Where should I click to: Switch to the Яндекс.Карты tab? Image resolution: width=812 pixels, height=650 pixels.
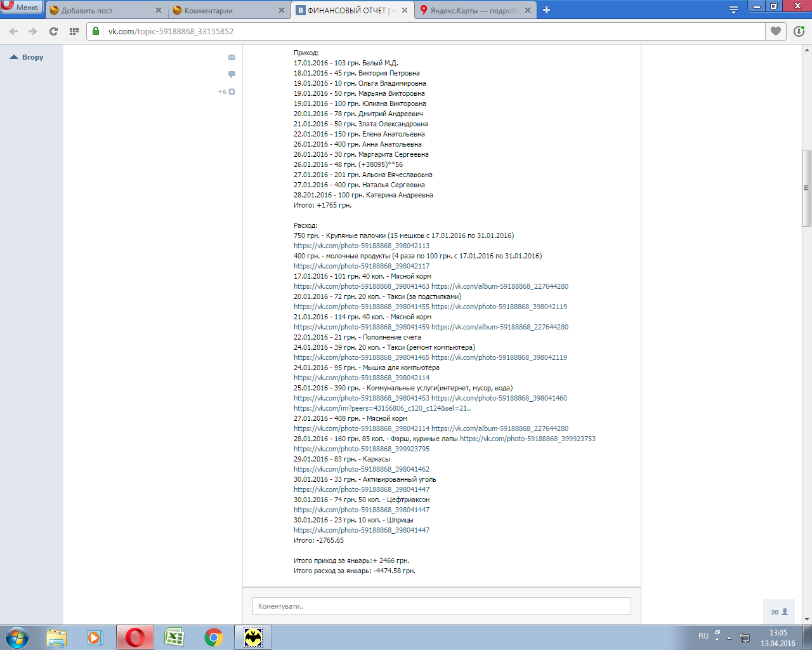point(476,10)
